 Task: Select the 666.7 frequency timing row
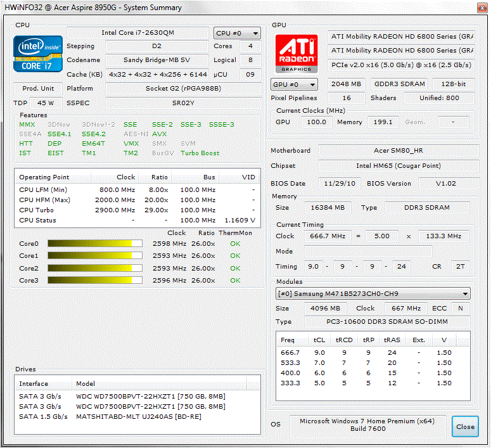click(x=373, y=352)
